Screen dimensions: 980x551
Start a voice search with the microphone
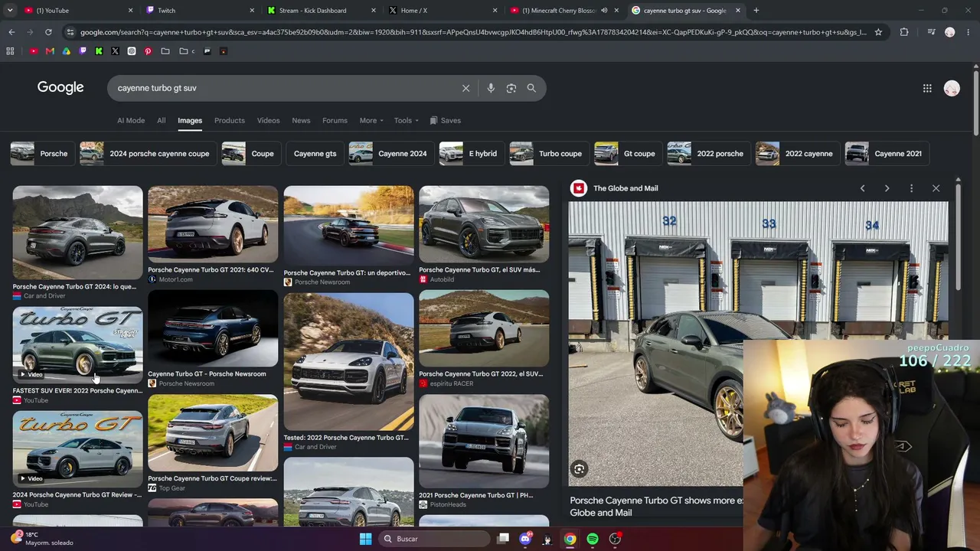(x=491, y=88)
